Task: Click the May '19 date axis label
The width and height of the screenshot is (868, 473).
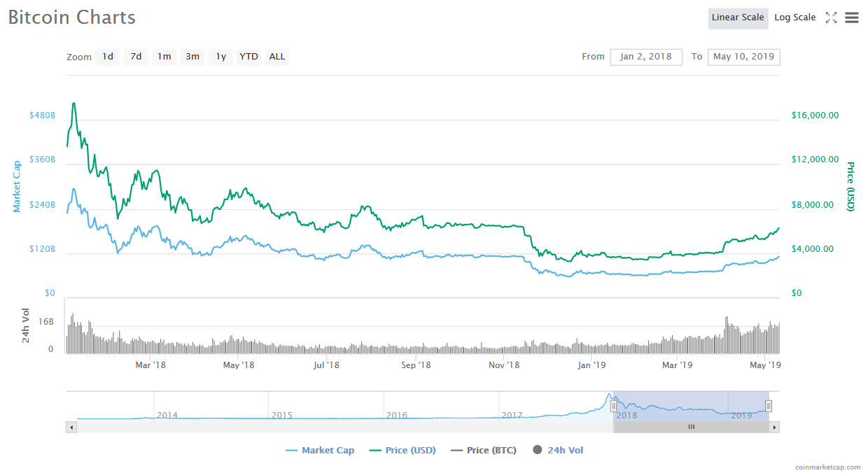Action: click(766, 365)
